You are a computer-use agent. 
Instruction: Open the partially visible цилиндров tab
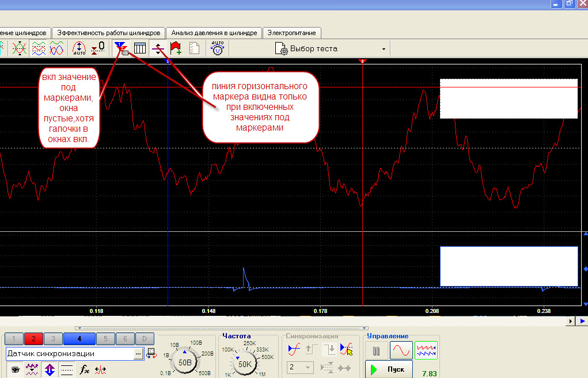pos(25,33)
